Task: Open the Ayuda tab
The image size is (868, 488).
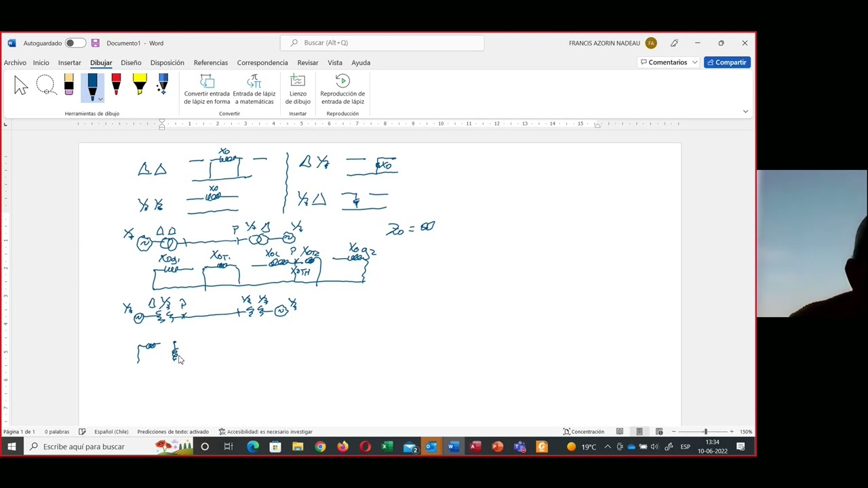Action: coord(361,62)
